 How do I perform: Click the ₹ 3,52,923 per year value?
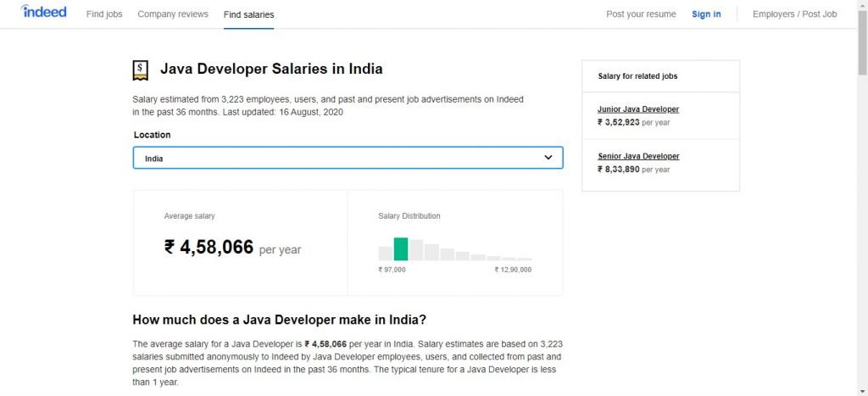click(633, 123)
